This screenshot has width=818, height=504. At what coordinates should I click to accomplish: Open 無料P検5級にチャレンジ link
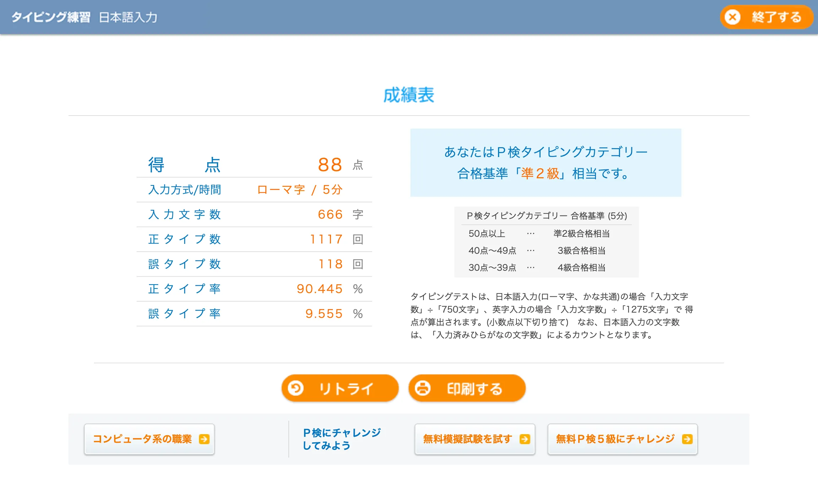point(623,439)
